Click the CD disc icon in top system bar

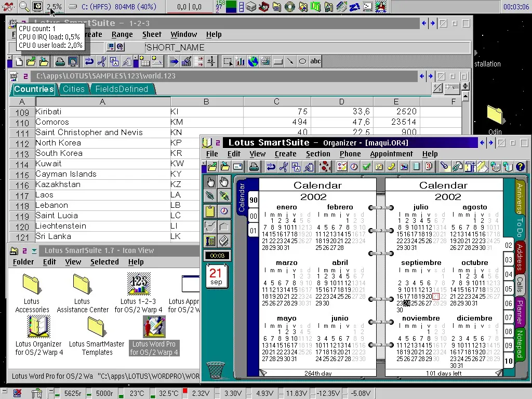click(290, 6)
